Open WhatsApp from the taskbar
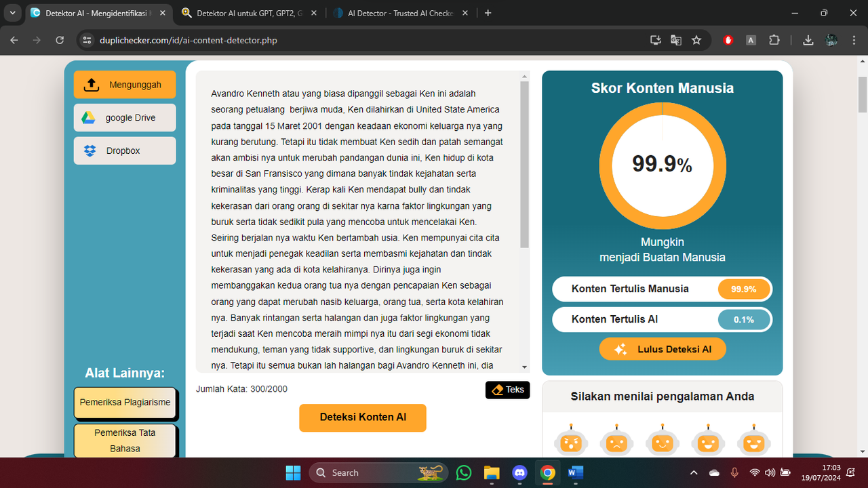 point(464,472)
